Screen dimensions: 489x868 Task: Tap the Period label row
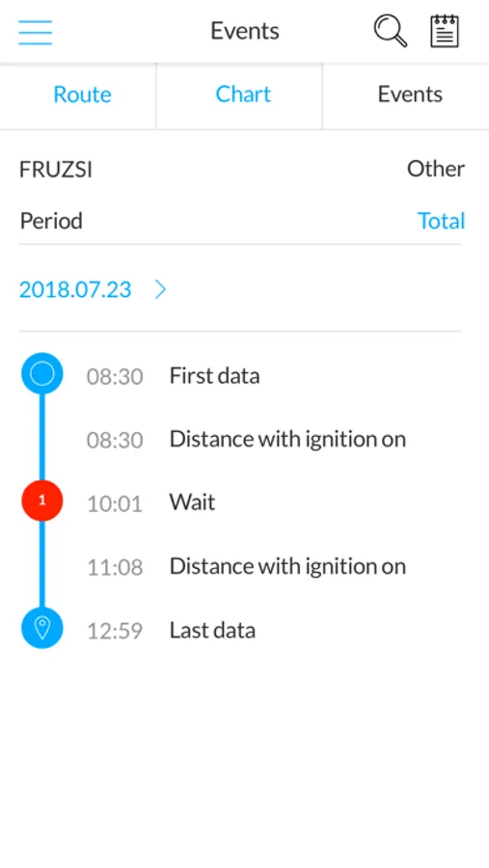coord(242,221)
